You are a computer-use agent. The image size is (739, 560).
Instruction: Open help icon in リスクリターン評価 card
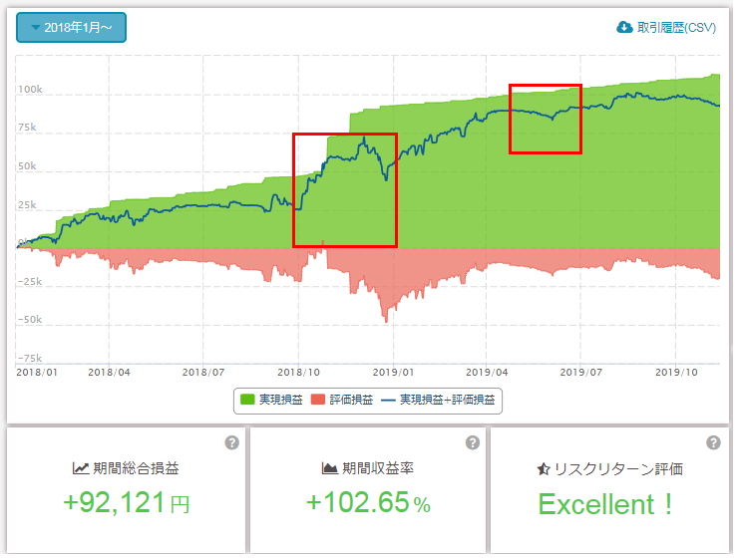click(x=713, y=442)
